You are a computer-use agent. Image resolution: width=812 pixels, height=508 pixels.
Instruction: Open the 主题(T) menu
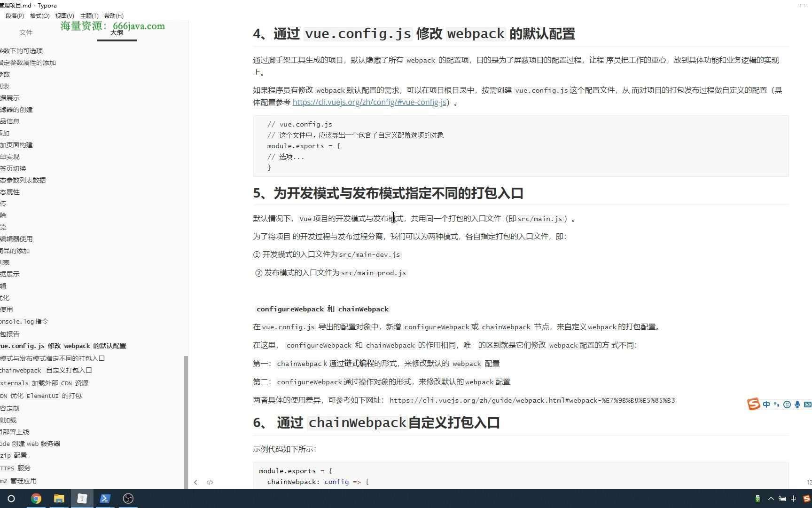(x=89, y=16)
